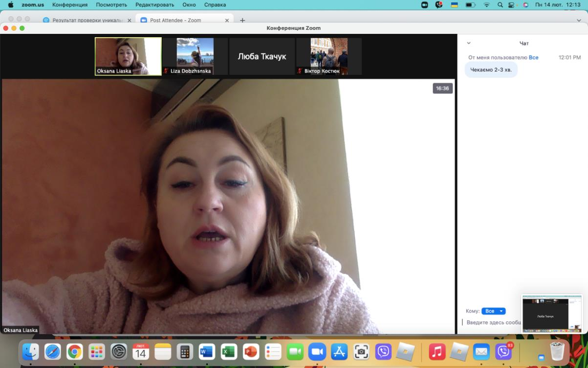Collapse the Chat panel chevron
Screen dimensions: 588x368
point(469,43)
